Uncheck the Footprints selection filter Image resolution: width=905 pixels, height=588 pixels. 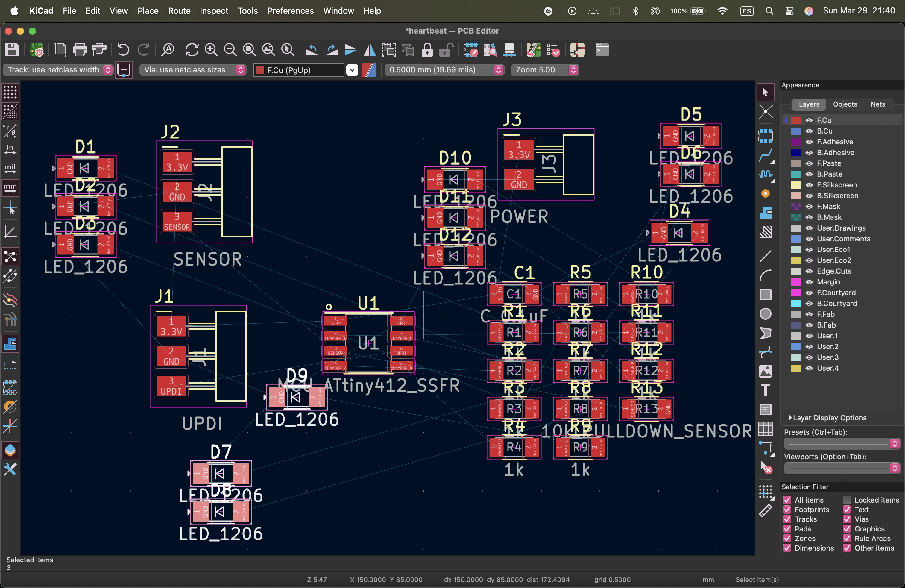tap(787, 510)
